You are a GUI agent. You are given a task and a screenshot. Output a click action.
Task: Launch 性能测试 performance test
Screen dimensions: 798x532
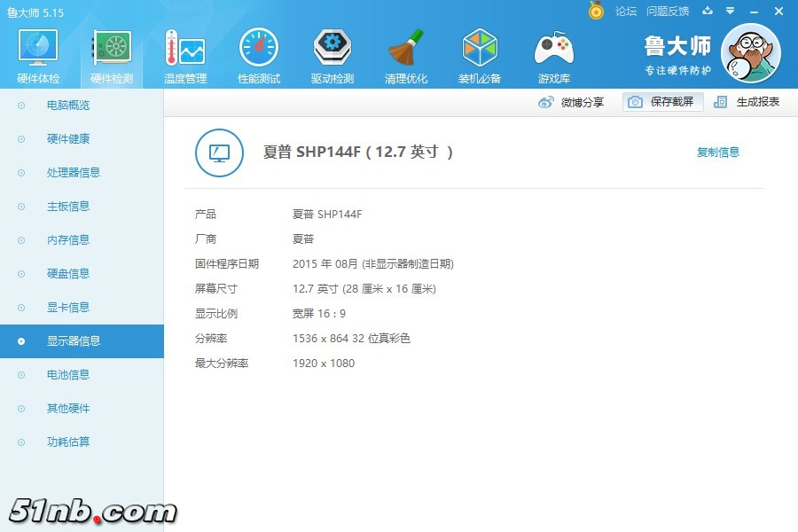tap(258, 53)
